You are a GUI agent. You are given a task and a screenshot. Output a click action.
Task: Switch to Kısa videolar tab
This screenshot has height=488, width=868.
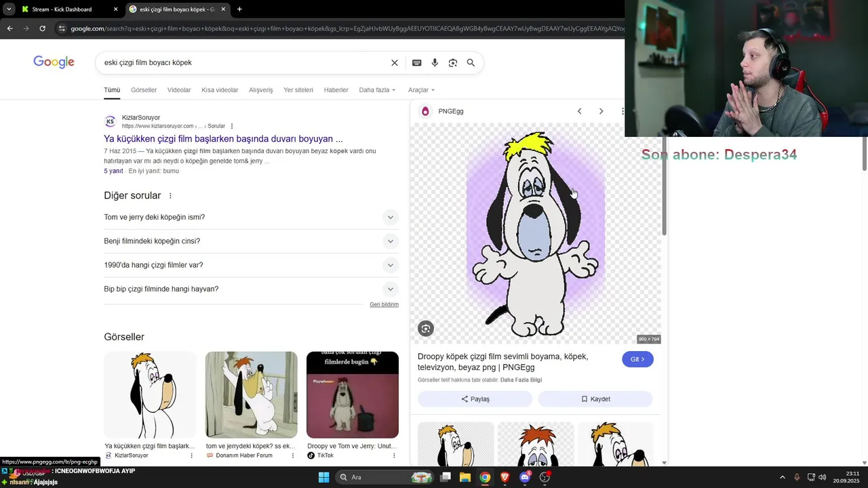(220, 89)
